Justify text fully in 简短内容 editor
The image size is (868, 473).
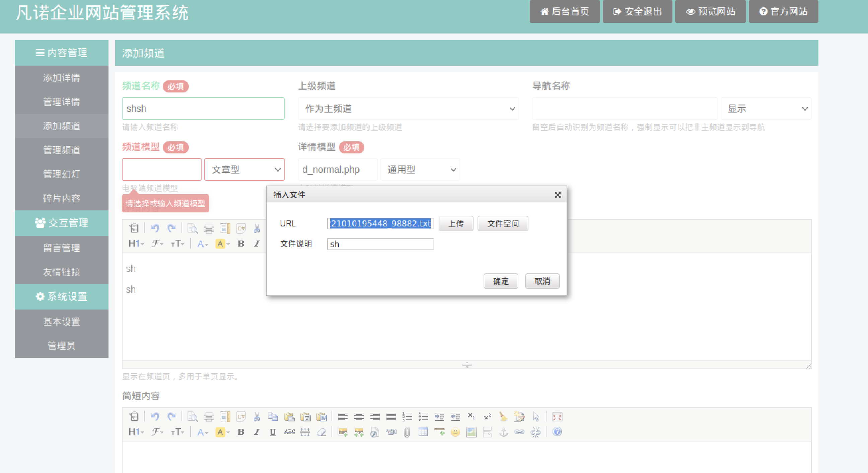[391, 417]
